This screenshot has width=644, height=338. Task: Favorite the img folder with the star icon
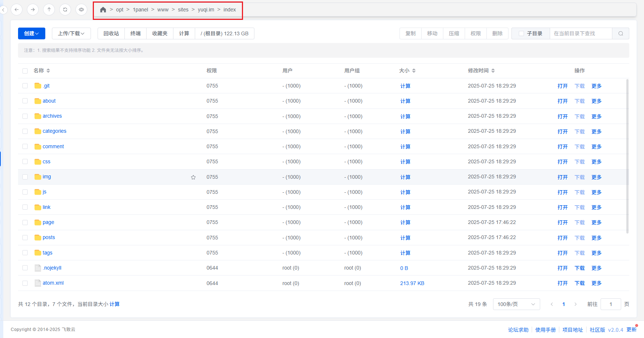pos(193,177)
